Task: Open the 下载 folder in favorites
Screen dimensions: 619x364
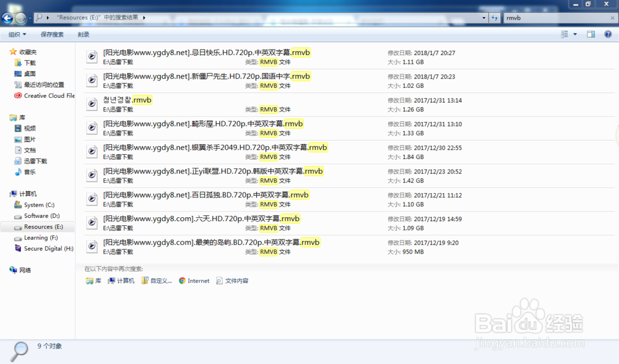Action: (x=25, y=63)
